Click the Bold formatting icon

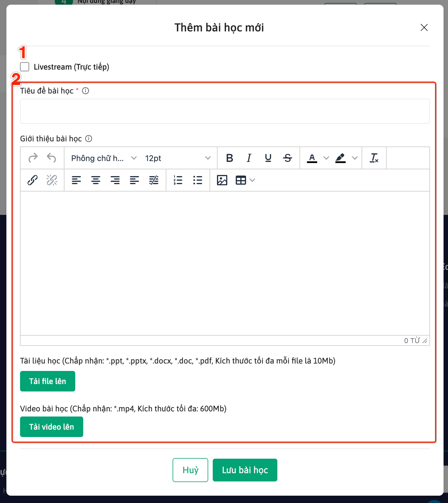(229, 158)
